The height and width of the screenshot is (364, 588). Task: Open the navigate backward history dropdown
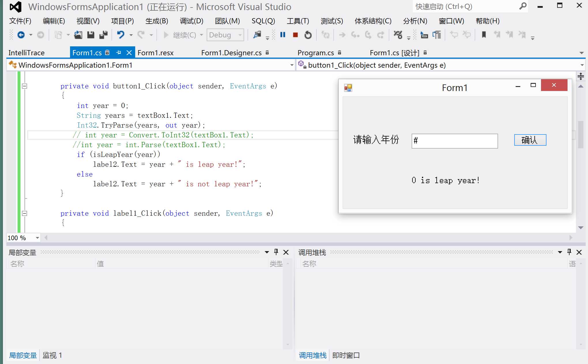(31, 35)
